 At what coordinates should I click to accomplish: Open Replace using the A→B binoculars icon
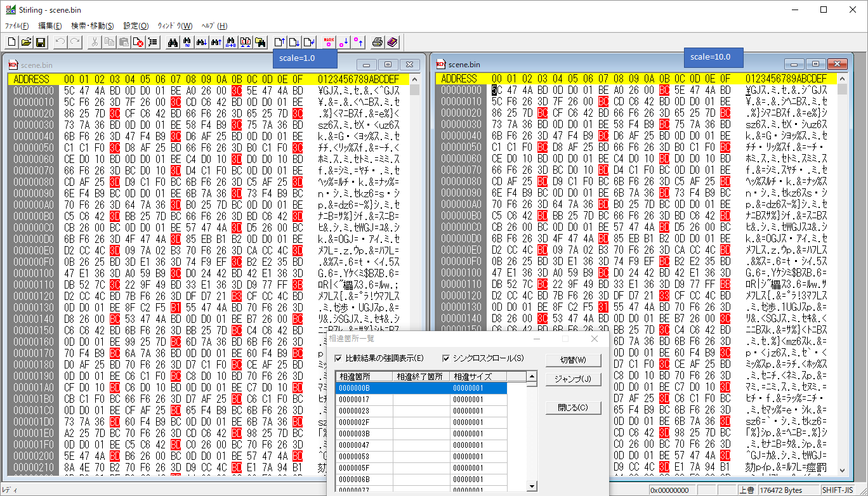pyautogui.click(x=231, y=42)
